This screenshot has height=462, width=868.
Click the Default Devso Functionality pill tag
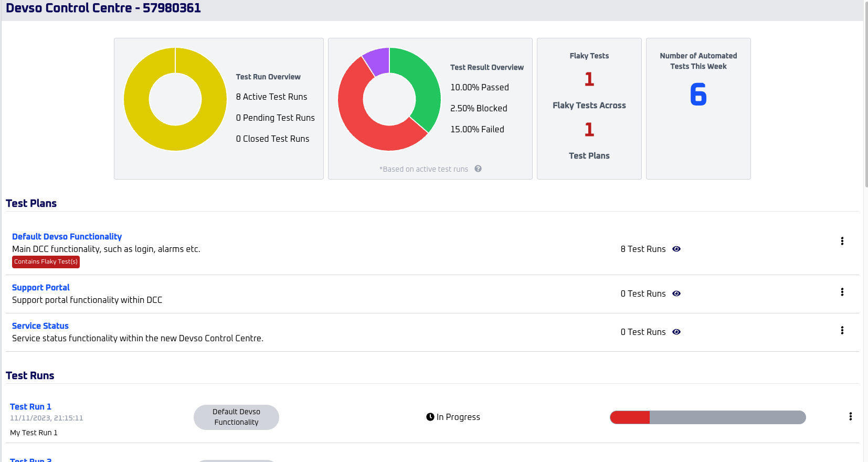point(236,417)
